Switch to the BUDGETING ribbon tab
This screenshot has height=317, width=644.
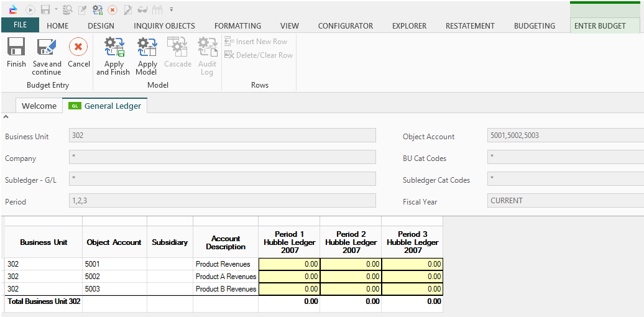click(534, 26)
